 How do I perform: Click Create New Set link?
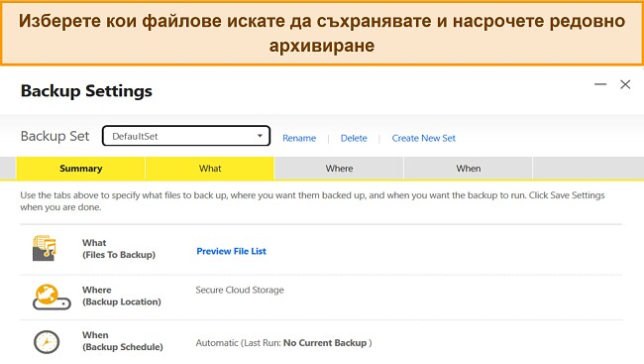(x=423, y=138)
